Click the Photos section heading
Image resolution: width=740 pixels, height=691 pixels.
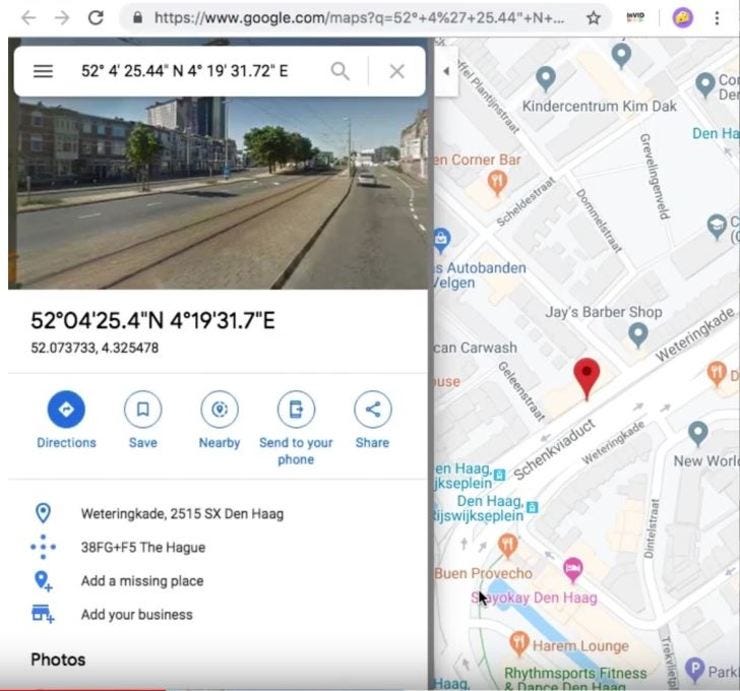(58, 659)
